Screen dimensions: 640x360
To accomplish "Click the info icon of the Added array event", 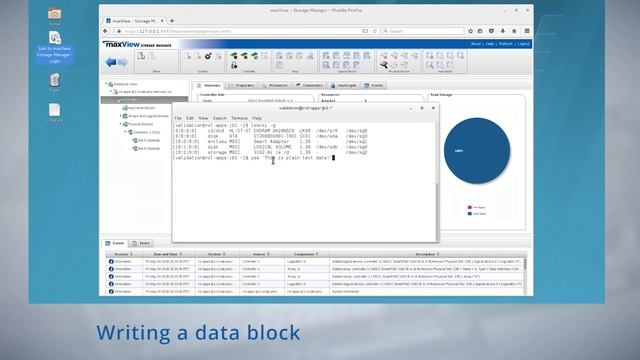I will 111,269.
